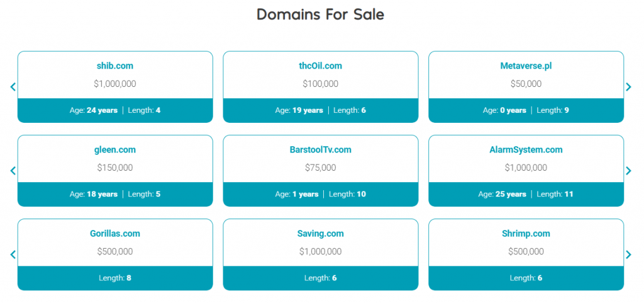Click the $100,000 price on thcOil.com card

320,84
